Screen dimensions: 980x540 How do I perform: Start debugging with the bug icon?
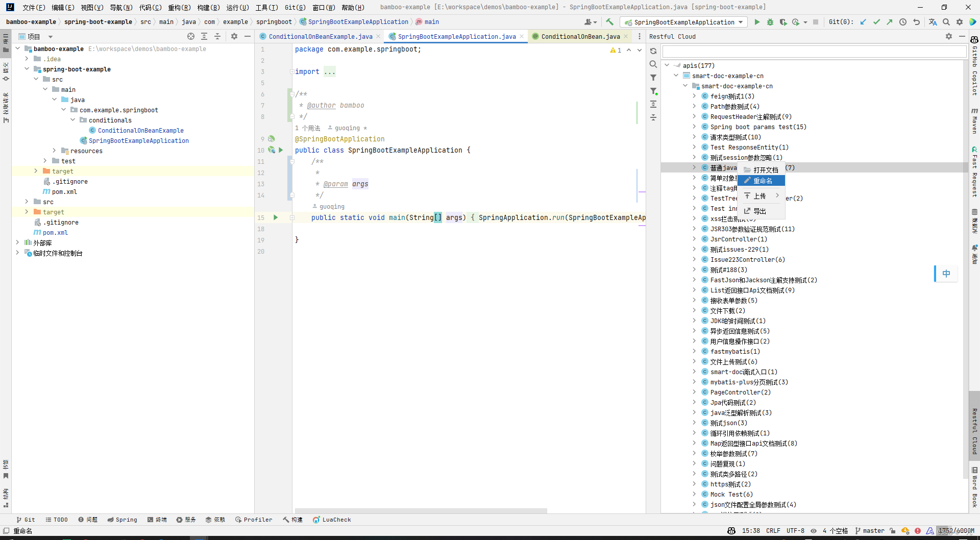point(770,22)
